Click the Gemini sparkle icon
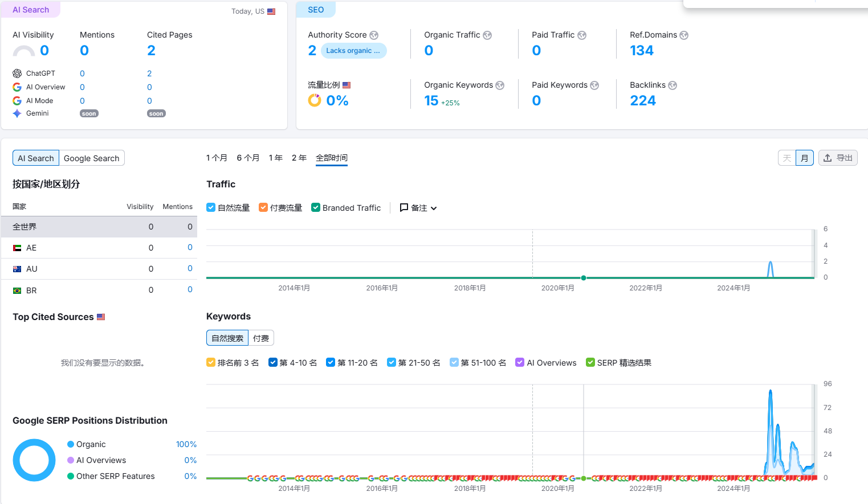868x504 pixels. click(x=17, y=113)
